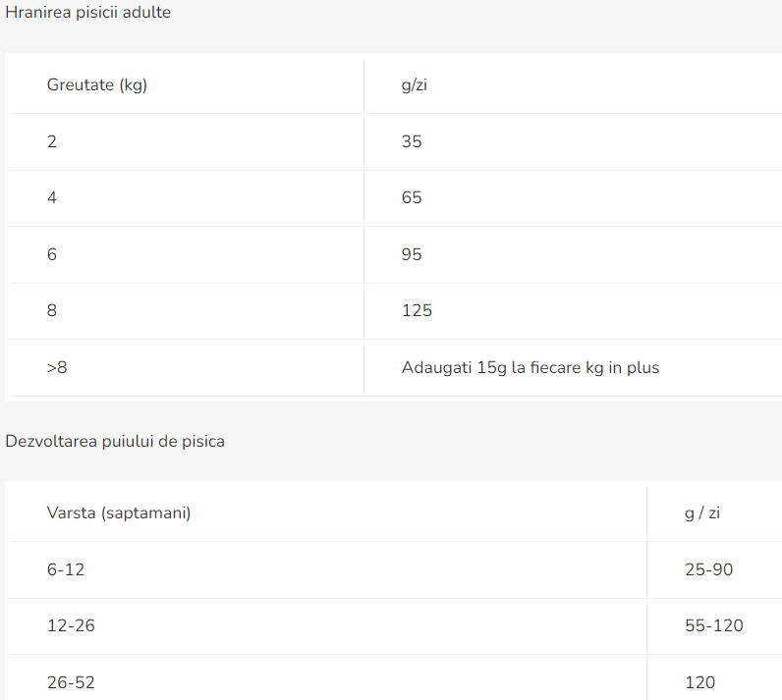Click the 'Hranirea pisicii adulte' heading
This screenshot has height=700, width=782.
click(88, 14)
